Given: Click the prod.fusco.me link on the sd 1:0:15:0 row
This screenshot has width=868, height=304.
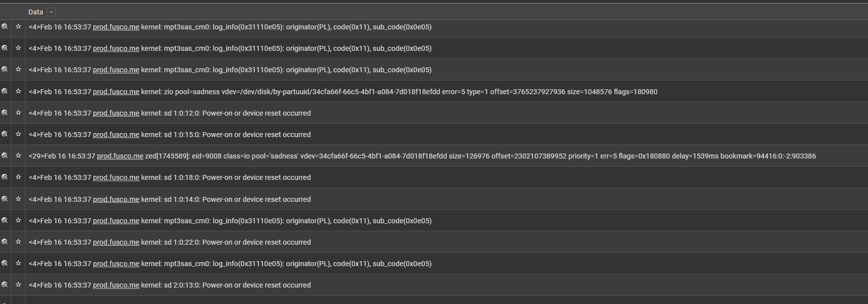Looking at the screenshot, I should [116, 135].
